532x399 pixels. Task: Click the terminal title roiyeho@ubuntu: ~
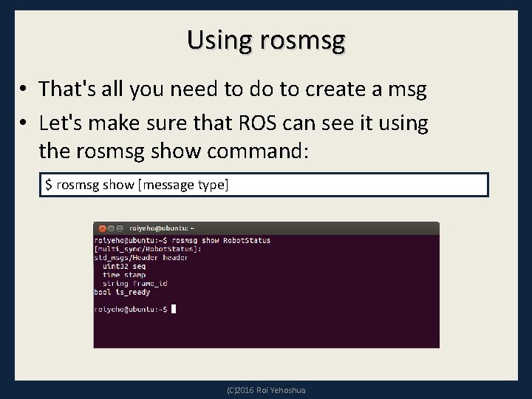click(162, 228)
